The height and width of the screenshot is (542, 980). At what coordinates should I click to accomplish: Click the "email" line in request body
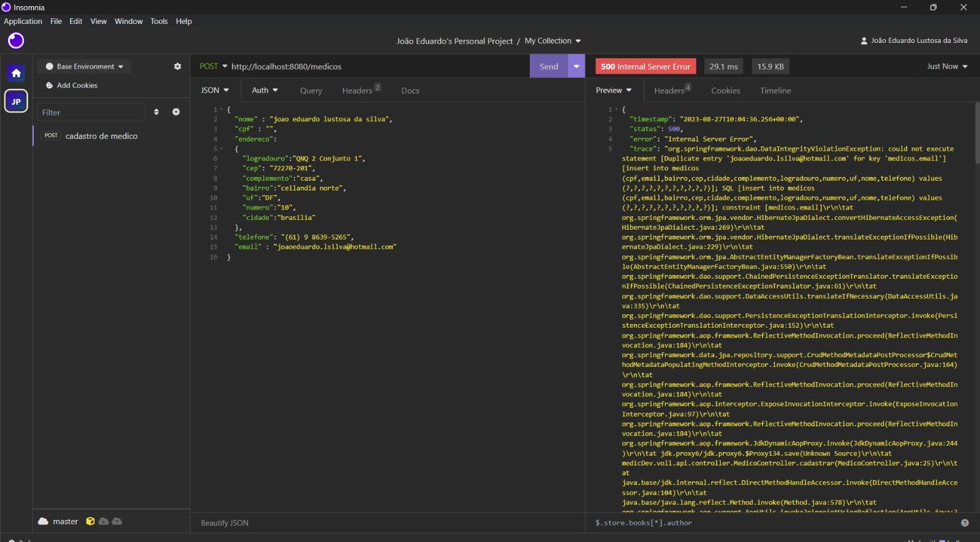pyautogui.click(x=315, y=247)
